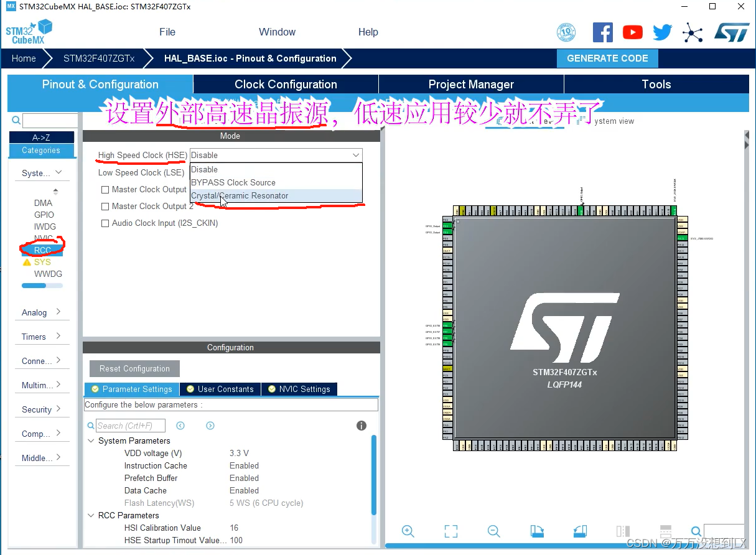
Task: Click the Parameter Settings vertical scrollbar
Action: [375, 475]
